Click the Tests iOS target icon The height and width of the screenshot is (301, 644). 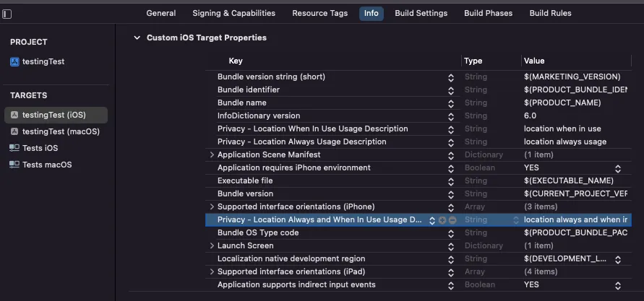(x=14, y=148)
